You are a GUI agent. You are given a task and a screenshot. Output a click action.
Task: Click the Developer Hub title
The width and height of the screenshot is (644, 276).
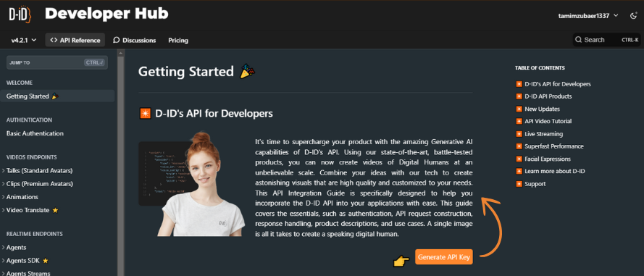pyautogui.click(x=106, y=14)
